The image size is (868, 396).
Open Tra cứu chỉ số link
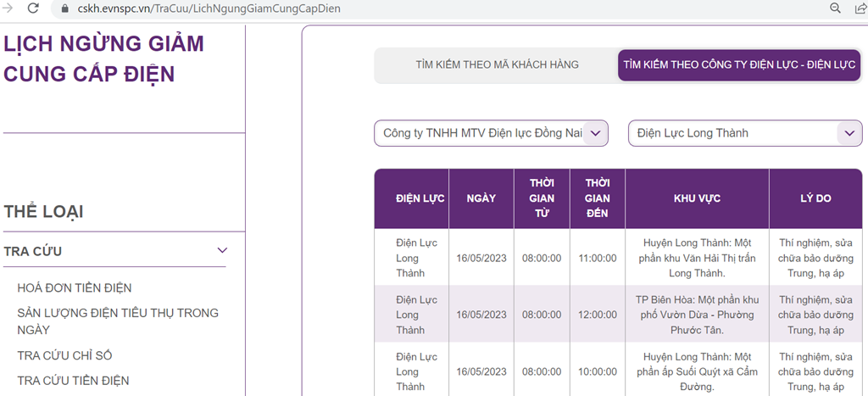64,355
